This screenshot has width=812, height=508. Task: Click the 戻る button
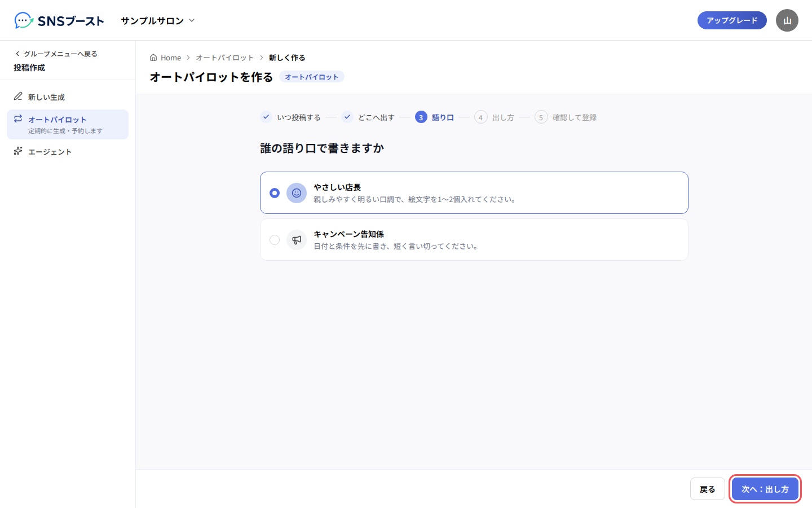click(708, 489)
